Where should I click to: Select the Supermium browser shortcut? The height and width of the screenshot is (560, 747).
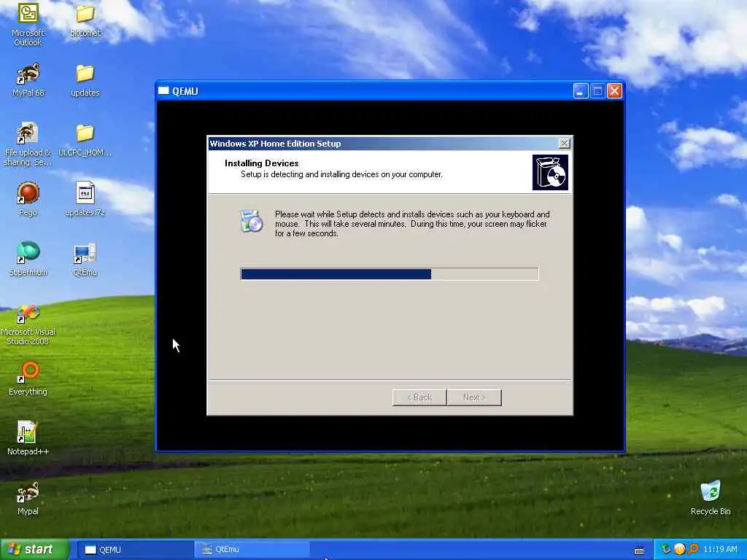coord(28,259)
